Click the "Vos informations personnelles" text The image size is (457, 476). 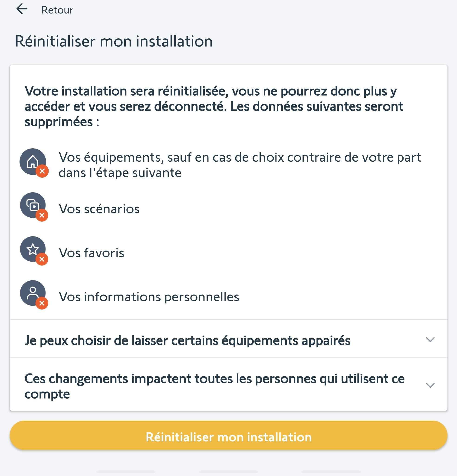(149, 297)
